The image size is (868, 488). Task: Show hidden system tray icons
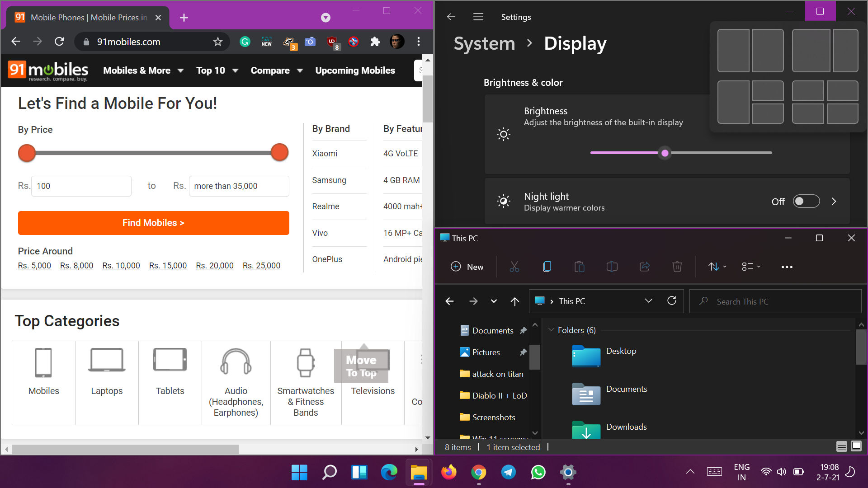tap(690, 472)
